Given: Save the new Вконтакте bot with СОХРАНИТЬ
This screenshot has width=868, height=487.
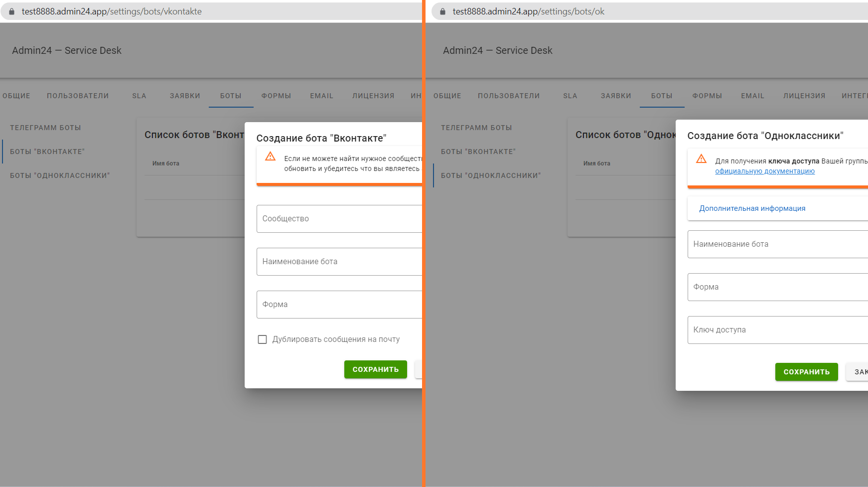Looking at the screenshot, I should pos(376,369).
